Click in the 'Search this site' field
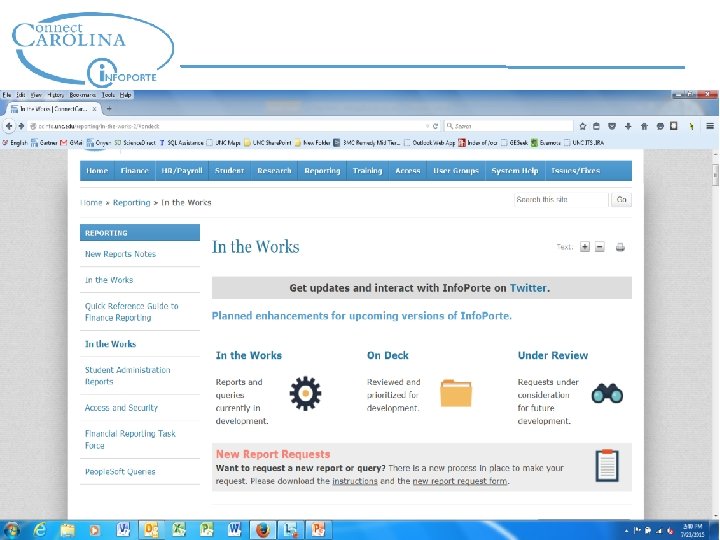 (x=561, y=200)
